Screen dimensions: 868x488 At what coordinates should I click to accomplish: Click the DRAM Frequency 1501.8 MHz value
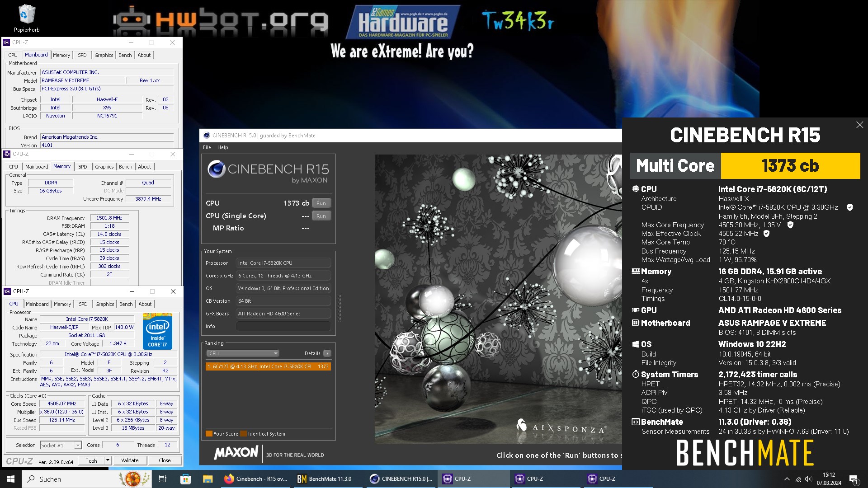pyautogui.click(x=109, y=218)
